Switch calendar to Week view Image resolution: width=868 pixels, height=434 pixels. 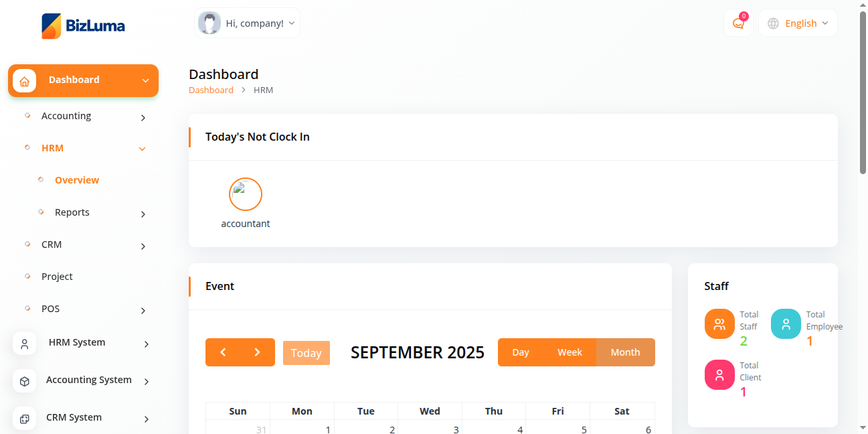tap(570, 352)
